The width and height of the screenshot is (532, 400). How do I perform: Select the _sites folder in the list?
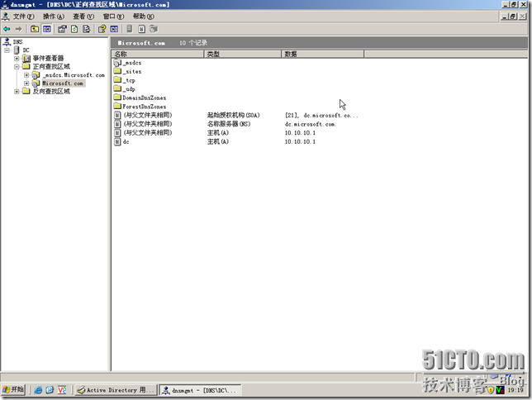(127, 72)
